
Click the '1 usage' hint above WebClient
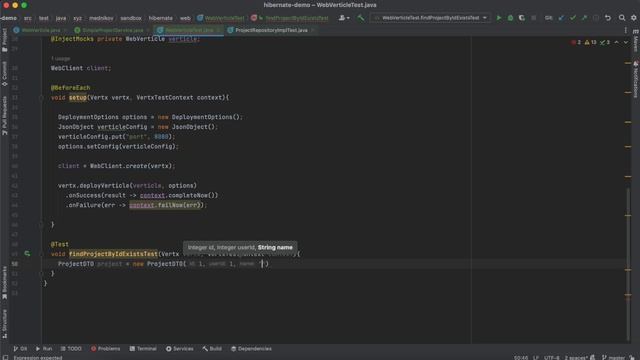click(61, 59)
